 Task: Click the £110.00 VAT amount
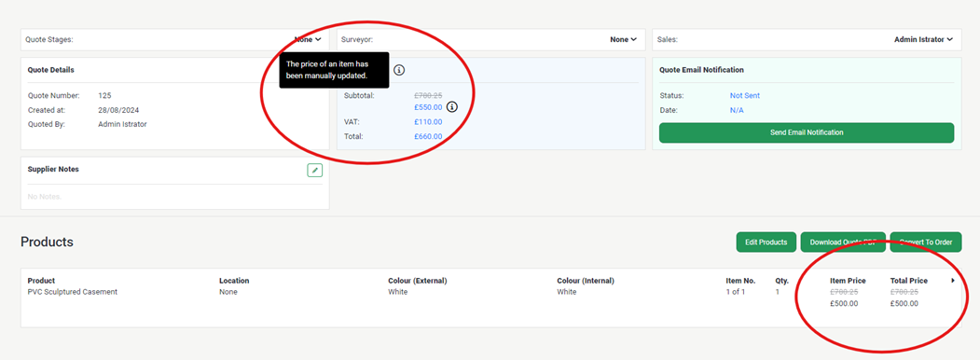pyautogui.click(x=428, y=122)
